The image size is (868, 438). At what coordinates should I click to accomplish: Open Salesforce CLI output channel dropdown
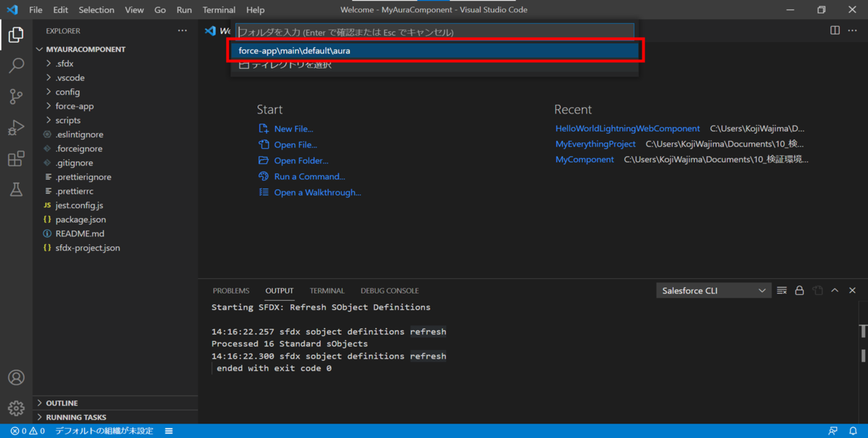[714, 291]
